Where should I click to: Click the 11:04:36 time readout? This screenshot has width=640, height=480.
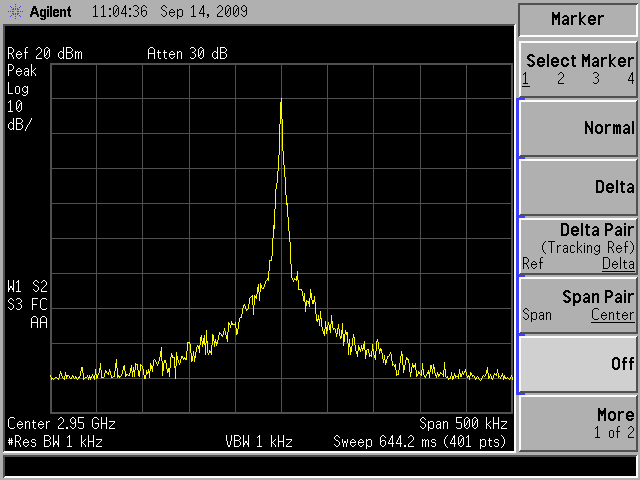120,11
